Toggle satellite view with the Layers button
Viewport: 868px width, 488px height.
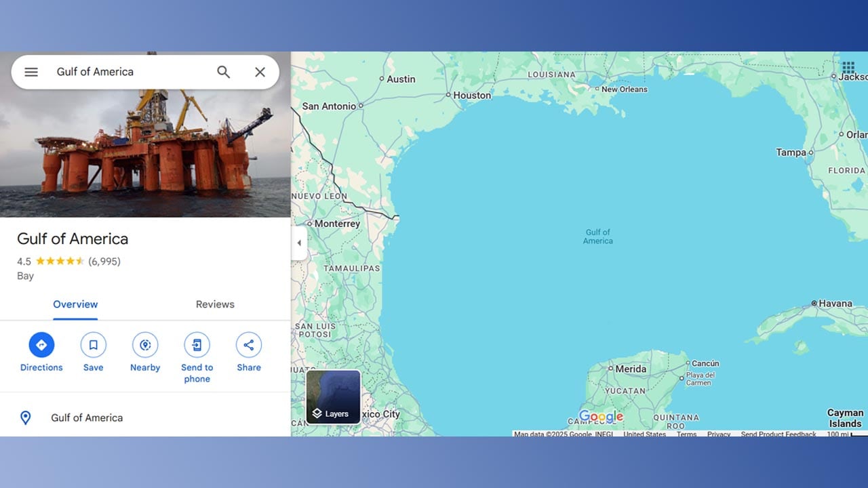332,397
